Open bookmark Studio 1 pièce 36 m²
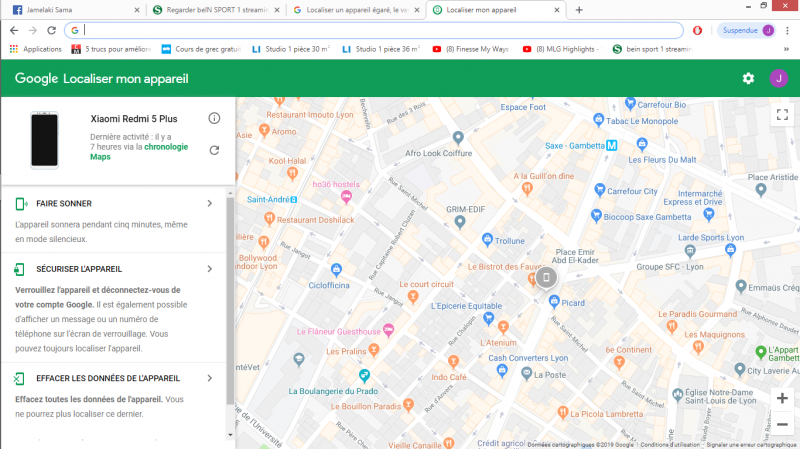800x449 pixels. [x=382, y=49]
